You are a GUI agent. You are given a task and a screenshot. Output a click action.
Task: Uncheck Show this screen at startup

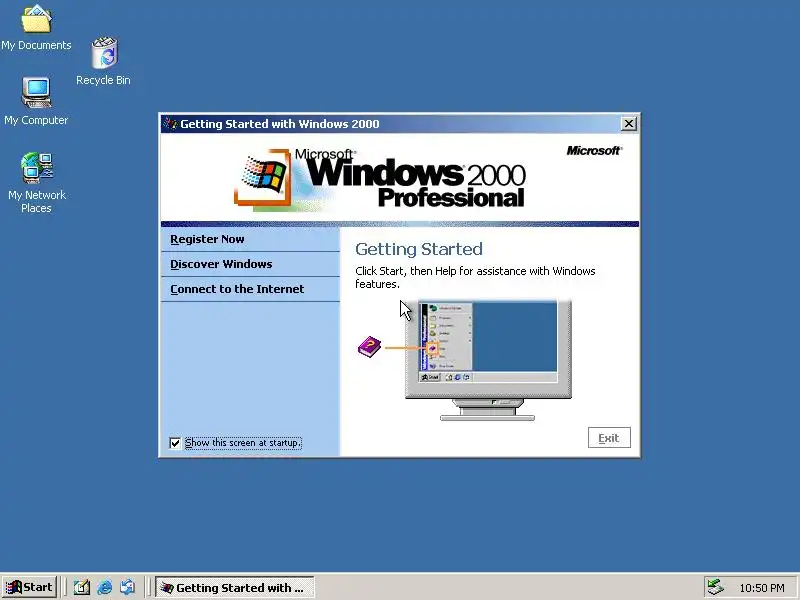click(x=175, y=443)
